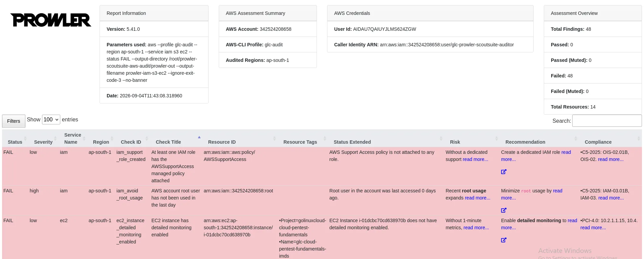644x259 pixels.
Task: Open the Show entries count dropdown
Action: pos(51,119)
